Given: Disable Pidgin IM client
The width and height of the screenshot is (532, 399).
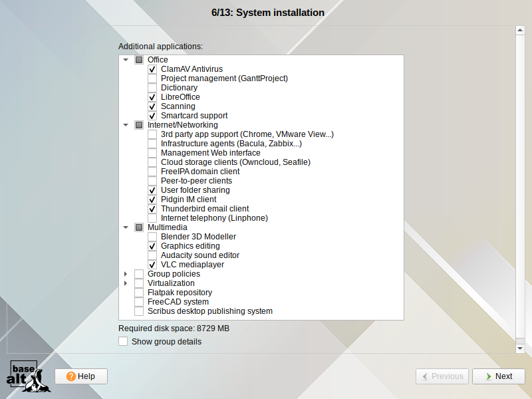Looking at the screenshot, I should [x=152, y=199].
